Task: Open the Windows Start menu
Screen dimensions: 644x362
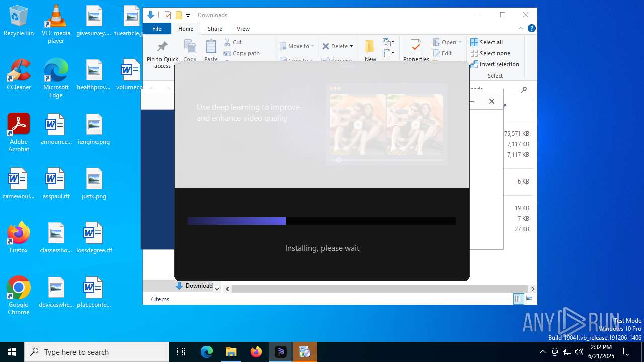Action: coord(12,352)
